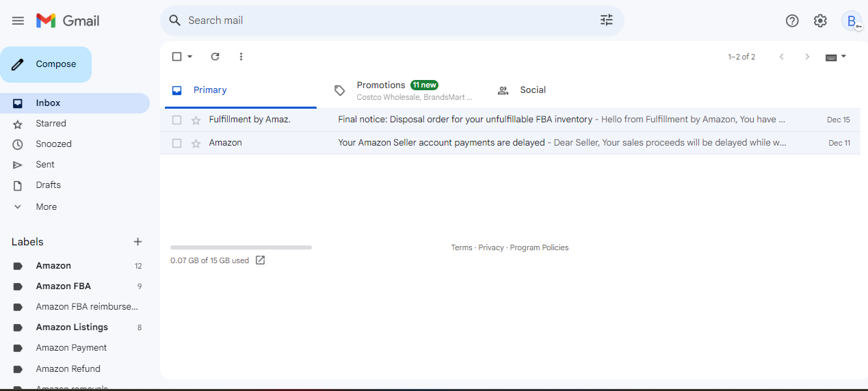Viewport: 868px width, 391px height.
Task: Click the Drafts file icon
Action: point(18,185)
